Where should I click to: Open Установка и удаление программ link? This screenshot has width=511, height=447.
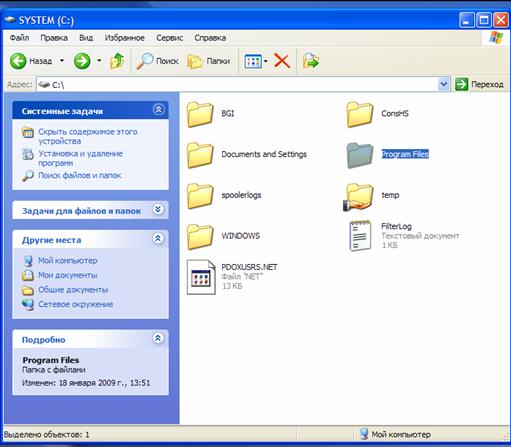80,158
